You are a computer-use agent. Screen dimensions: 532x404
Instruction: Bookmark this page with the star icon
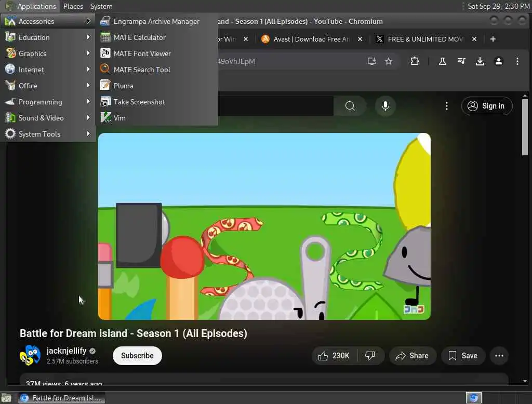[x=389, y=61]
